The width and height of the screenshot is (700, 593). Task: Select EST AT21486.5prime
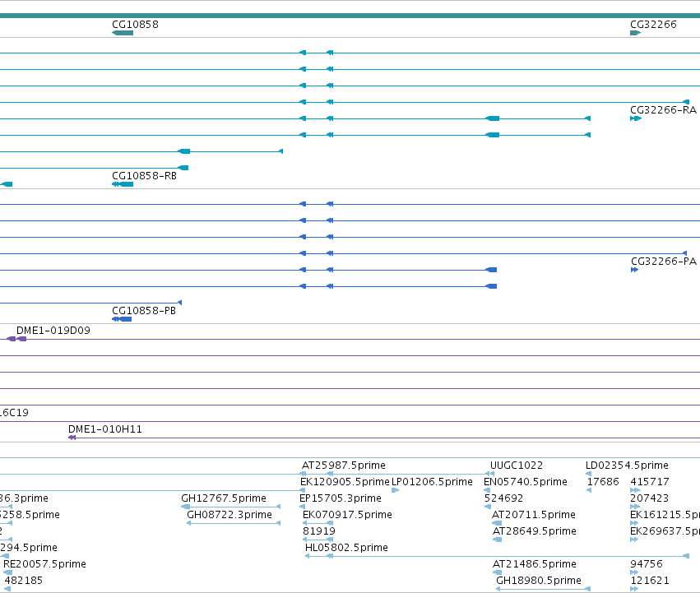pyautogui.click(x=535, y=564)
